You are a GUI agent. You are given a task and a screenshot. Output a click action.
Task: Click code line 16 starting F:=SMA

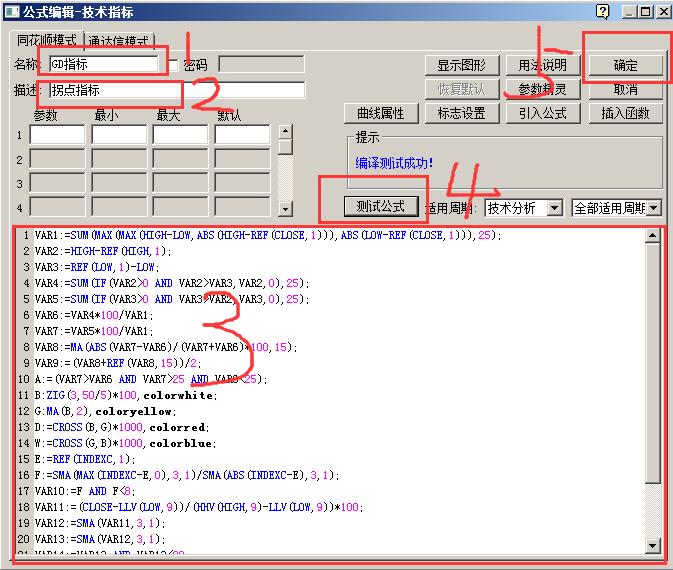pos(187,476)
